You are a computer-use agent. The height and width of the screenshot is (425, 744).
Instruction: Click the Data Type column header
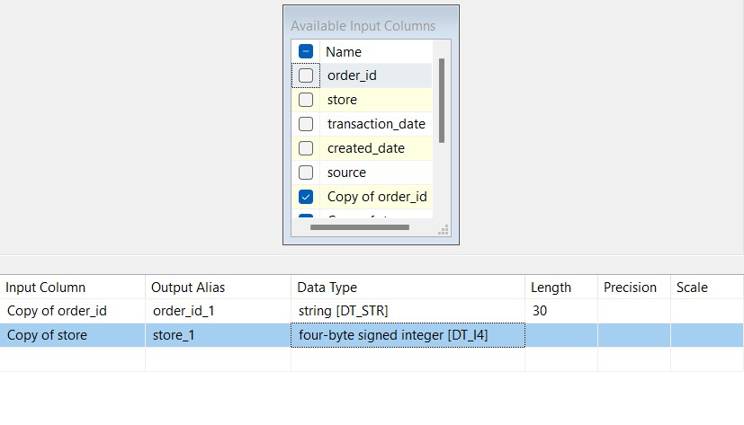(407, 287)
